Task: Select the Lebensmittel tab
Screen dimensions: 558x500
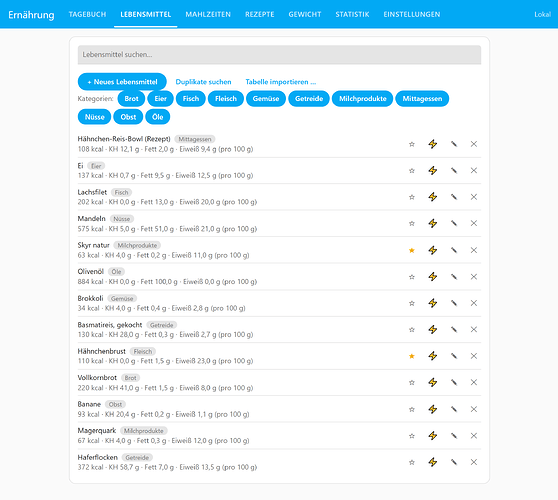Action: [146, 14]
